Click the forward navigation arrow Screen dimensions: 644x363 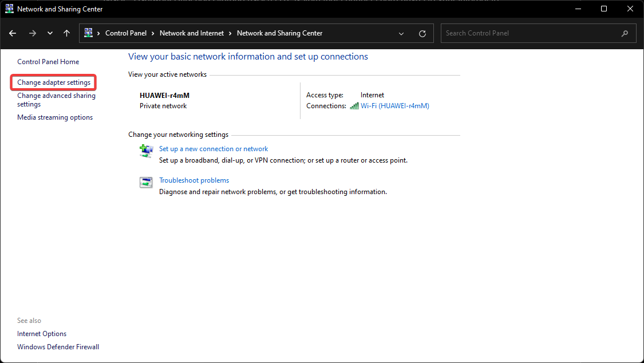33,33
